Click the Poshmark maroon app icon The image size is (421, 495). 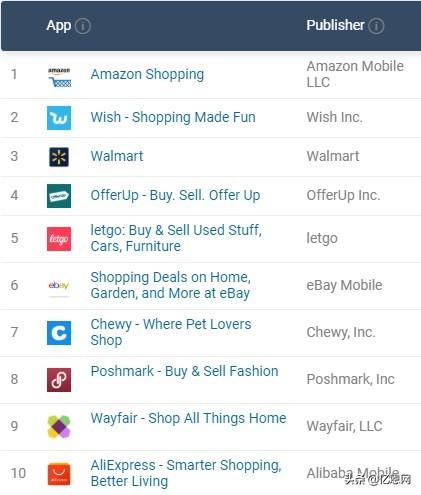pos(59,380)
